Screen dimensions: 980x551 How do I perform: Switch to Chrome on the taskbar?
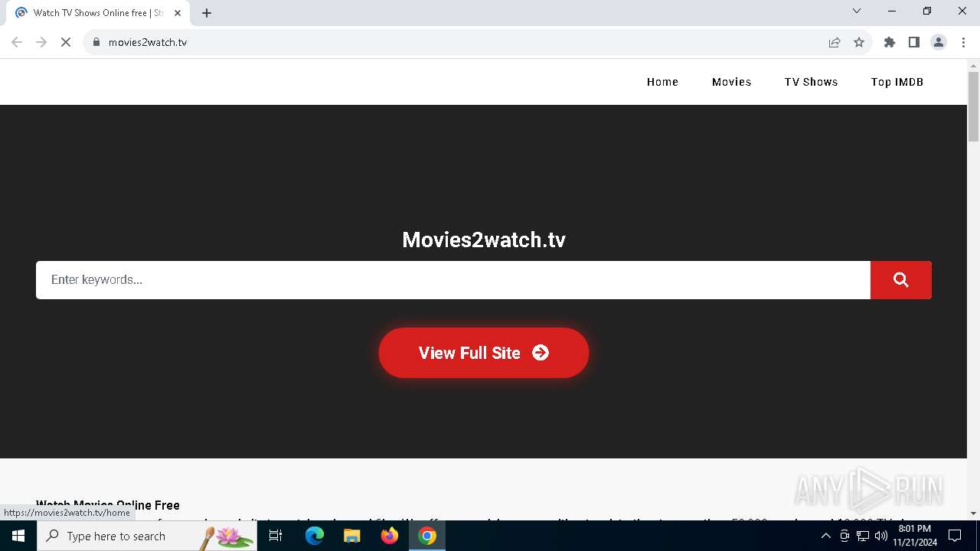pos(427,536)
